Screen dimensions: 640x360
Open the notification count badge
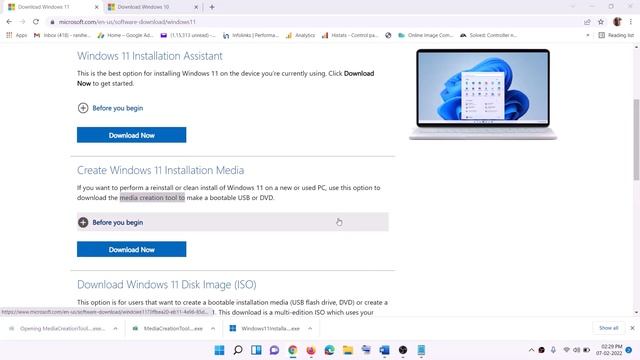point(629,350)
